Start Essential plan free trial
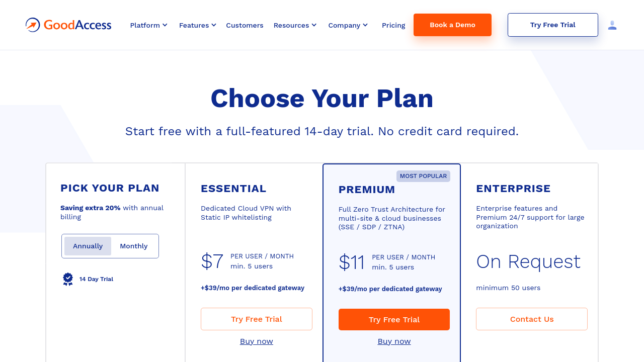Image resolution: width=644 pixels, height=362 pixels. point(257,319)
